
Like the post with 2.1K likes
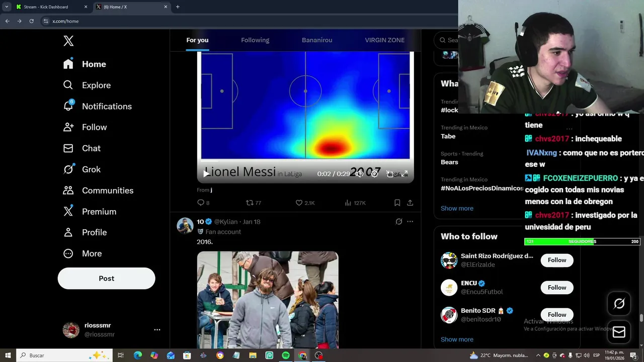(x=305, y=203)
